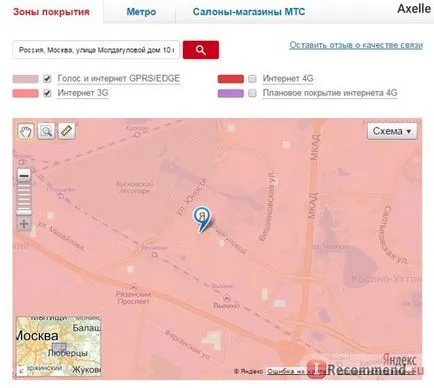Click the blue Yandex location pin
Screen dimensions: 434x388
[x=202, y=219]
